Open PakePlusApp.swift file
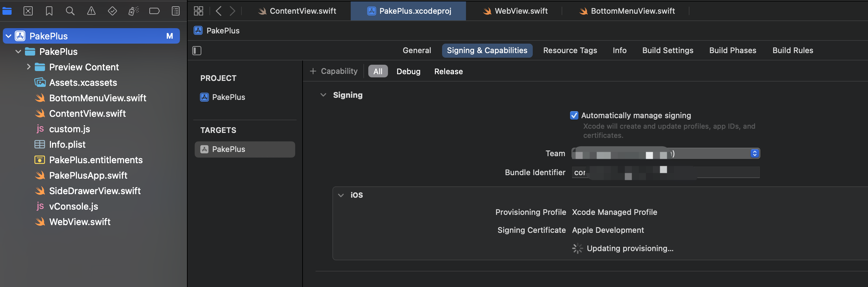The height and width of the screenshot is (287, 868). 88,175
